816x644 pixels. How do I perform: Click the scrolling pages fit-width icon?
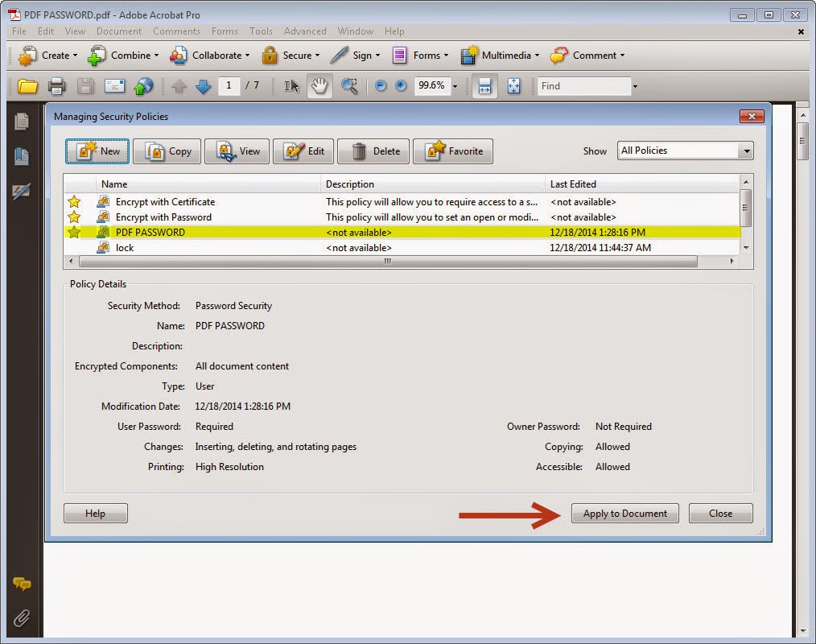[x=484, y=86]
